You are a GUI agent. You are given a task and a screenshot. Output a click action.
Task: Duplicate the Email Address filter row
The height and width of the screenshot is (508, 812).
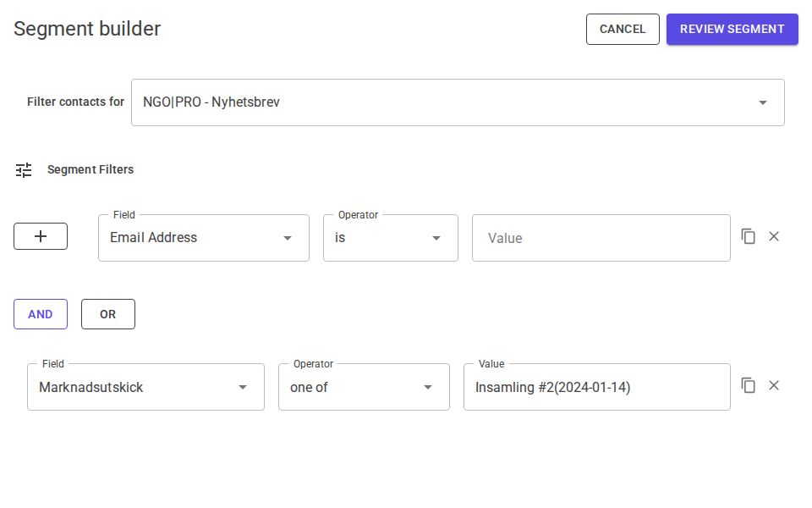pyautogui.click(x=749, y=236)
